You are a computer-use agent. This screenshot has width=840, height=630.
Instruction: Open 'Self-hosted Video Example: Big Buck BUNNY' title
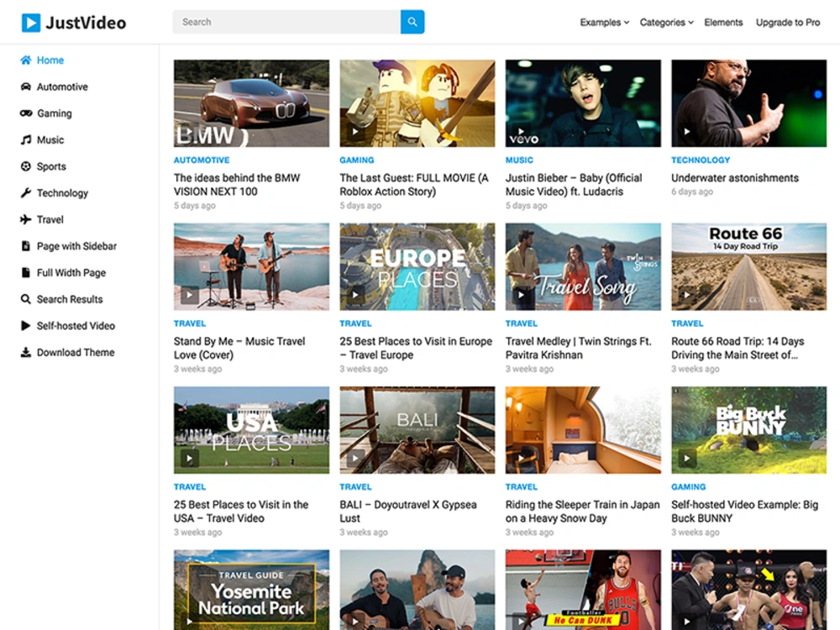tap(744, 512)
